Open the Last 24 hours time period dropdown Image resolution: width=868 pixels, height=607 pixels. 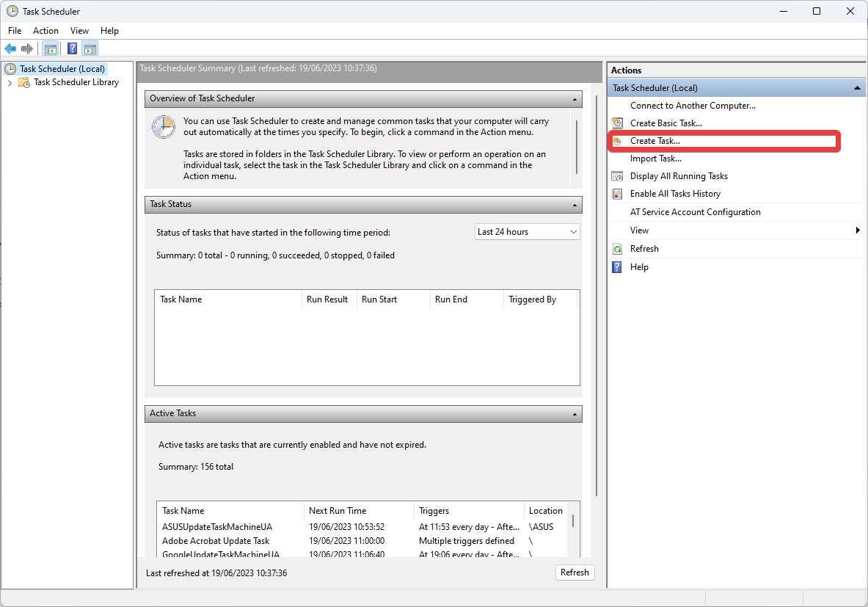coord(528,232)
